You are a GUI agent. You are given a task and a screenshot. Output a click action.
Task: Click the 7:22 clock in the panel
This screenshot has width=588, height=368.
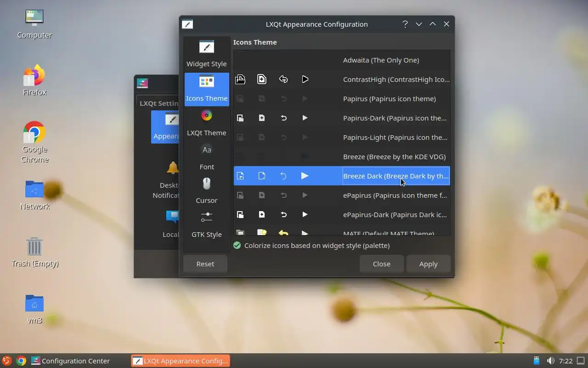[x=565, y=361]
